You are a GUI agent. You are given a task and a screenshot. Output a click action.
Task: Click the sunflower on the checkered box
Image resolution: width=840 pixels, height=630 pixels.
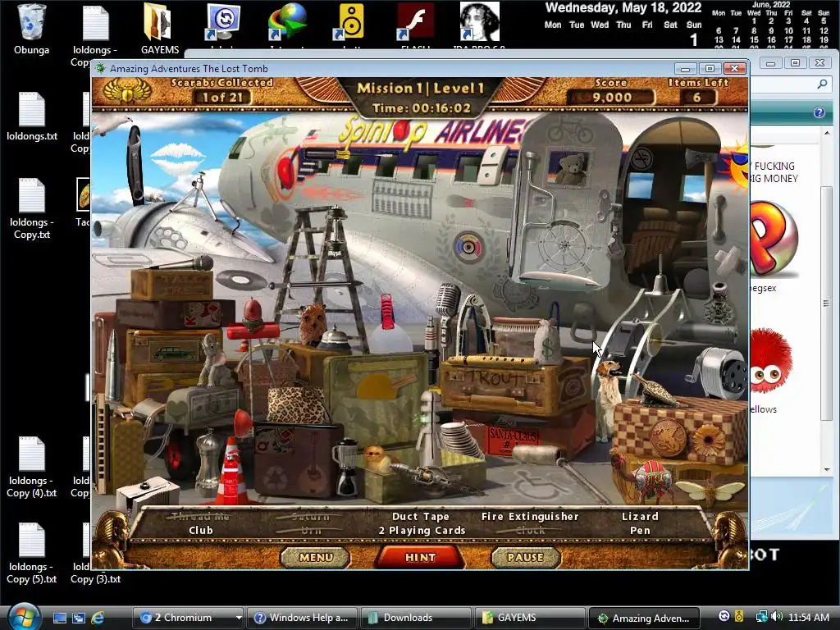click(x=709, y=440)
